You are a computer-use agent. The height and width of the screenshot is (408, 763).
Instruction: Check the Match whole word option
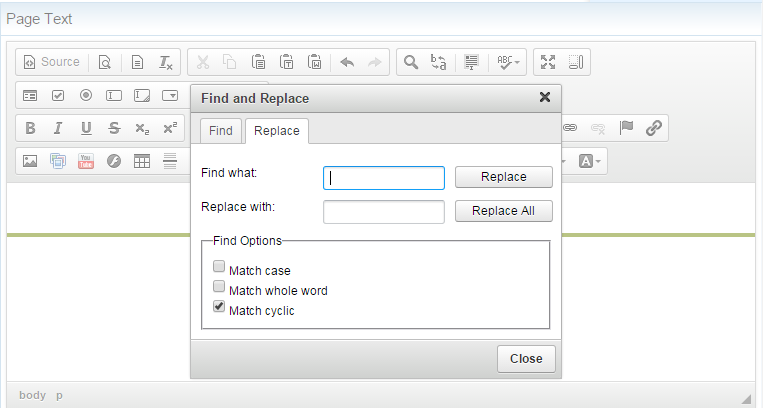point(219,288)
